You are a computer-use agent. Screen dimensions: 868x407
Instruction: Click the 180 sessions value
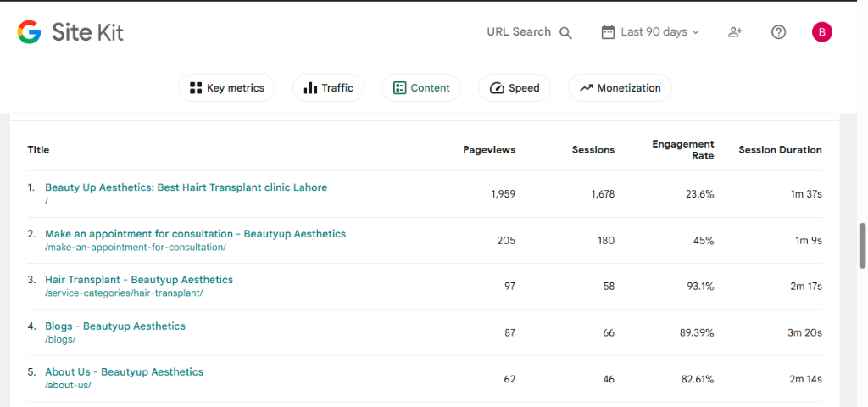click(605, 240)
